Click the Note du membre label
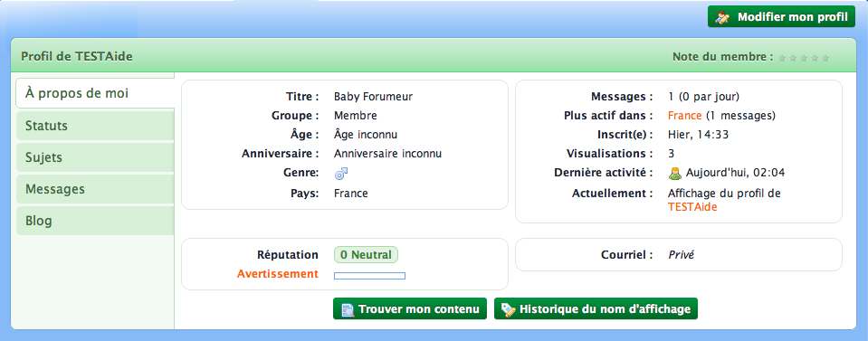Screen dimensions: 868x341 (722, 56)
